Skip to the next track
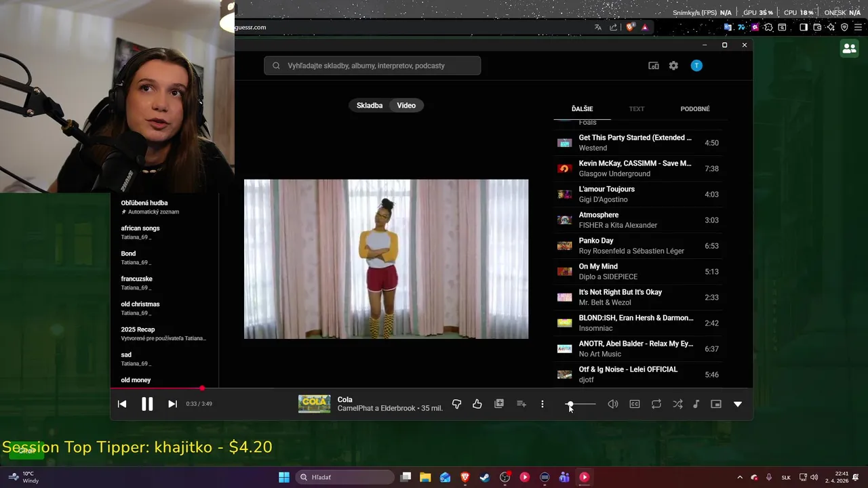 pyautogui.click(x=172, y=404)
